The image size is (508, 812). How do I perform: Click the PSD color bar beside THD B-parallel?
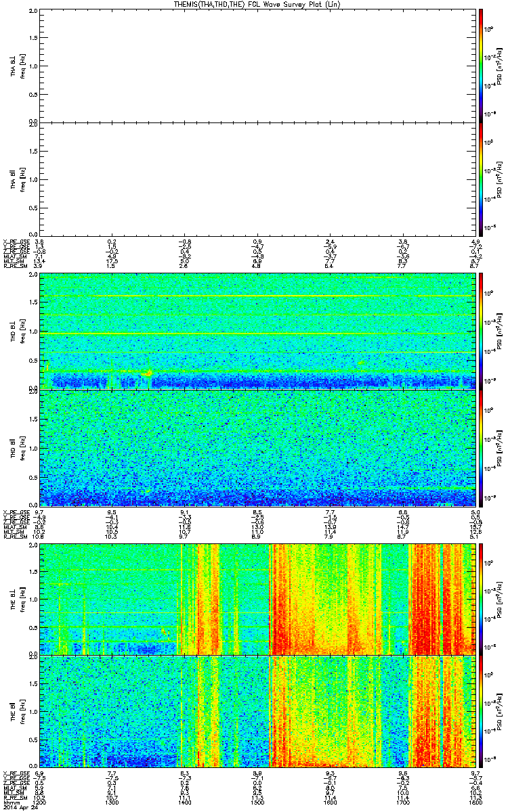click(x=481, y=447)
